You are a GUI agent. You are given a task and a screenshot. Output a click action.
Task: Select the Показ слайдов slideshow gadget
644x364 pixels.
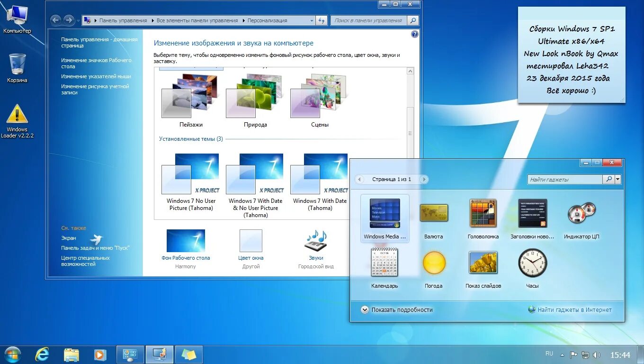click(483, 268)
